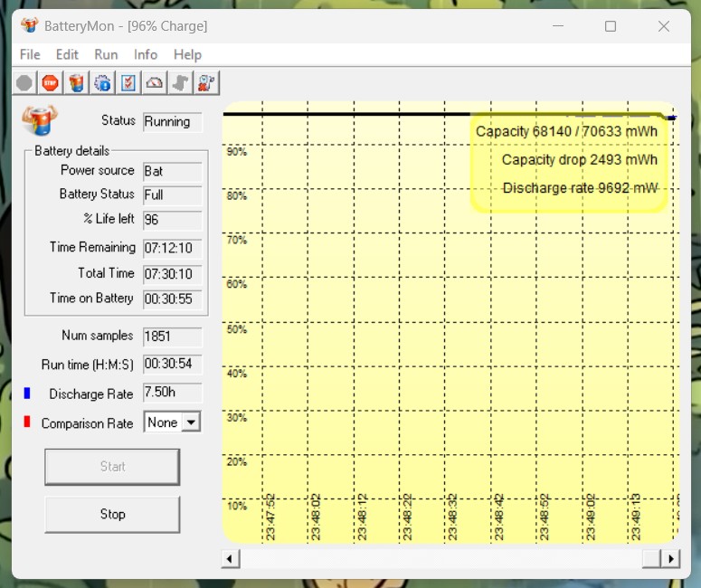Click the Status field showing Running
Viewport: 701px width, 588px height.
tap(173, 121)
